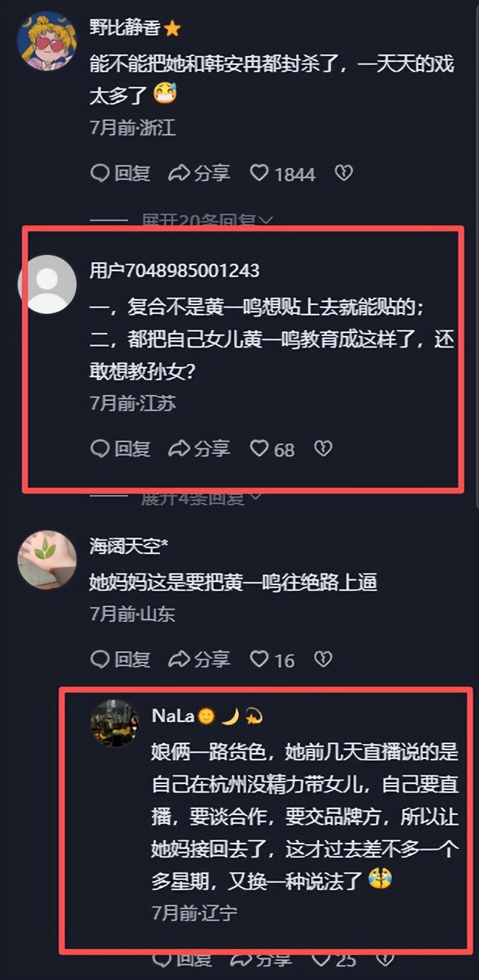Like 用户7048985001243's comment with 68 likes

point(272,449)
